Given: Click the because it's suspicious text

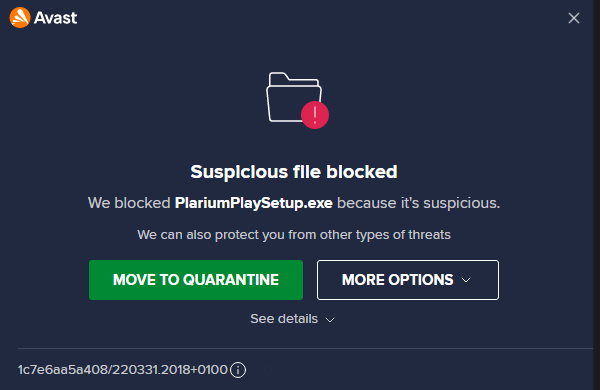Looking at the screenshot, I should click(x=419, y=203).
